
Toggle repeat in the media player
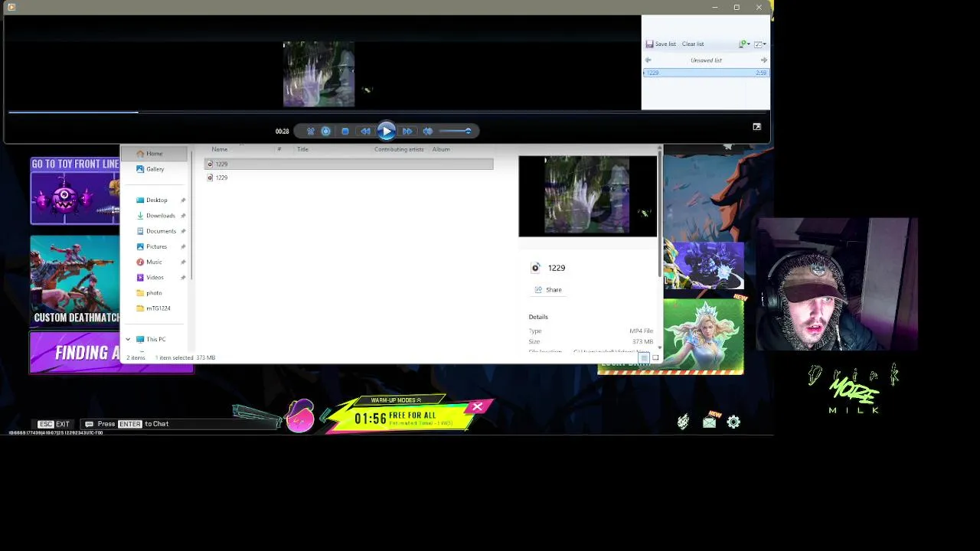[x=325, y=131]
